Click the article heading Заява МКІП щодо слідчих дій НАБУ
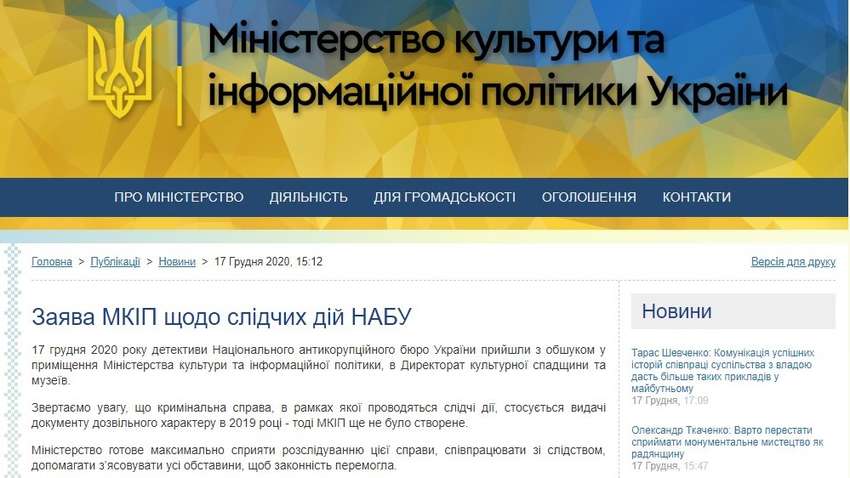The width and height of the screenshot is (850, 478). click(222, 316)
